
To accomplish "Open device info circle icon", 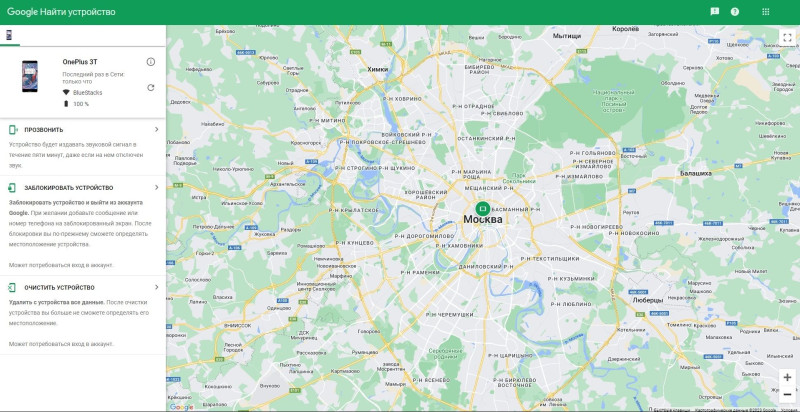I will pyautogui.click(x=151, y=62).
